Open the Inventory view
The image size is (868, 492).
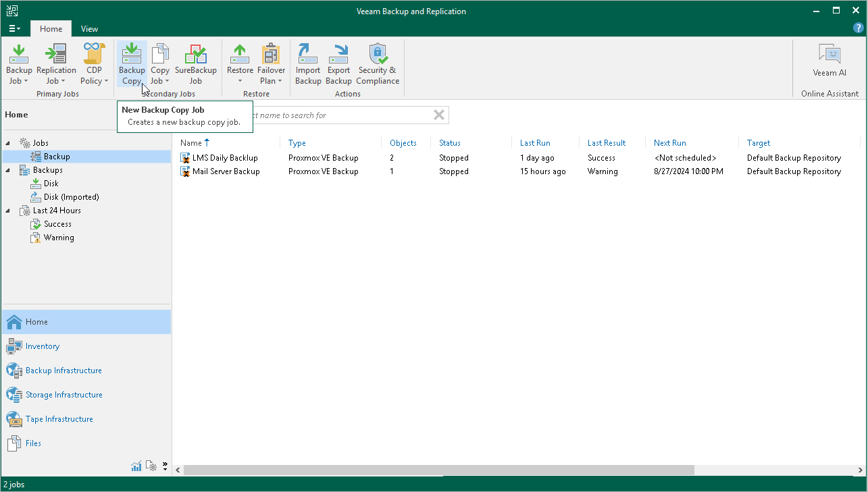tap(86, 346)
